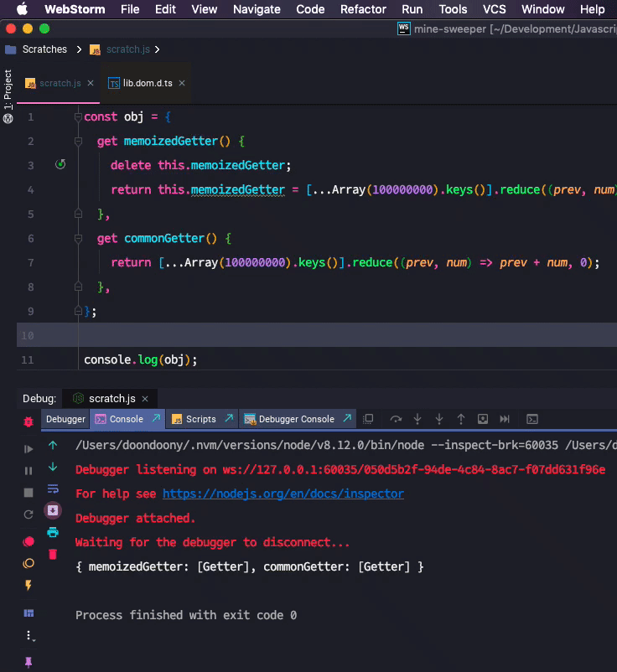Click the Pause Program icon
The height and width of the screenshot is (672, 617).
(29, 471)
